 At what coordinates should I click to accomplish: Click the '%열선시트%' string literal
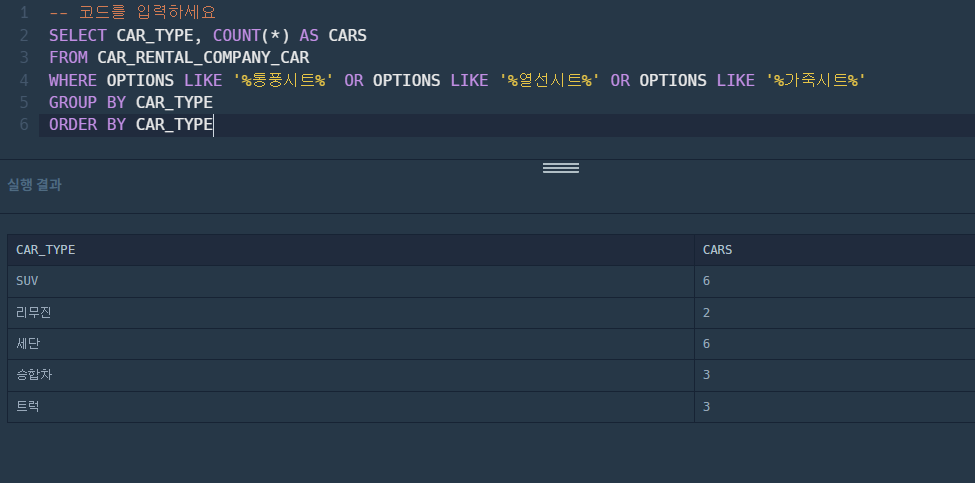[550, 80]
